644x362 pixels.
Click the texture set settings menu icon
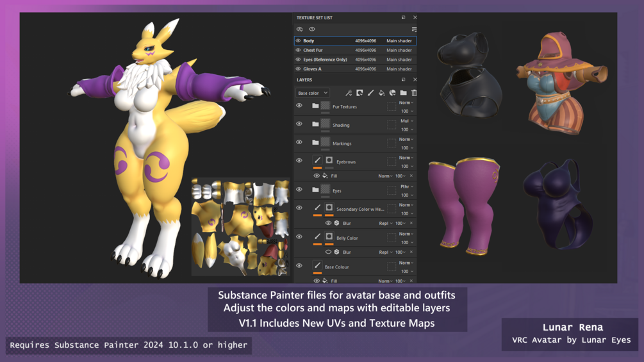tap(414, 29)
